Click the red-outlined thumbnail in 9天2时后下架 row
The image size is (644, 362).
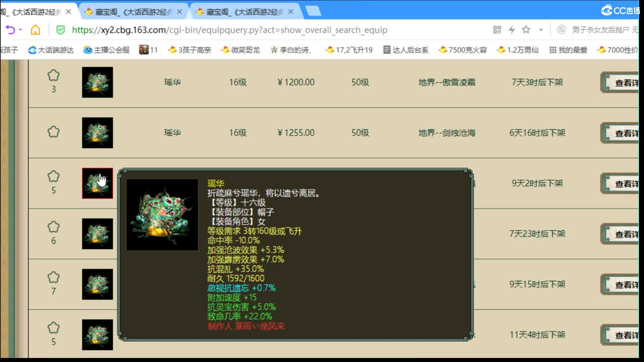(98, 184)
